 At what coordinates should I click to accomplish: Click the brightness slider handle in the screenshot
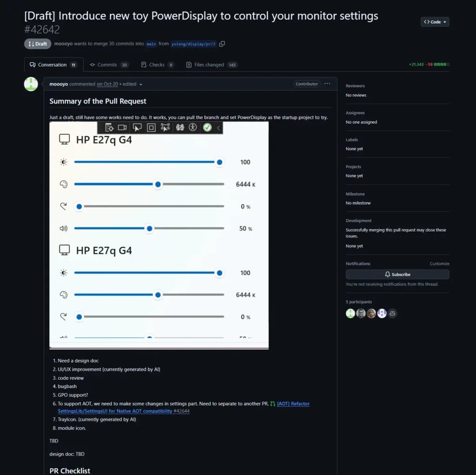[x=219, y=162]
